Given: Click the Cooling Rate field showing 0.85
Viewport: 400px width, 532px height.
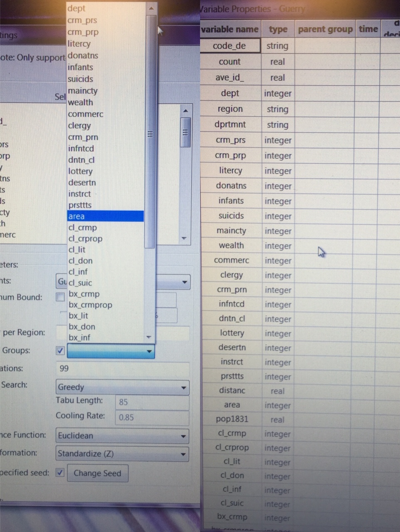Looking at the screenshot, I should tap(152, 417).
